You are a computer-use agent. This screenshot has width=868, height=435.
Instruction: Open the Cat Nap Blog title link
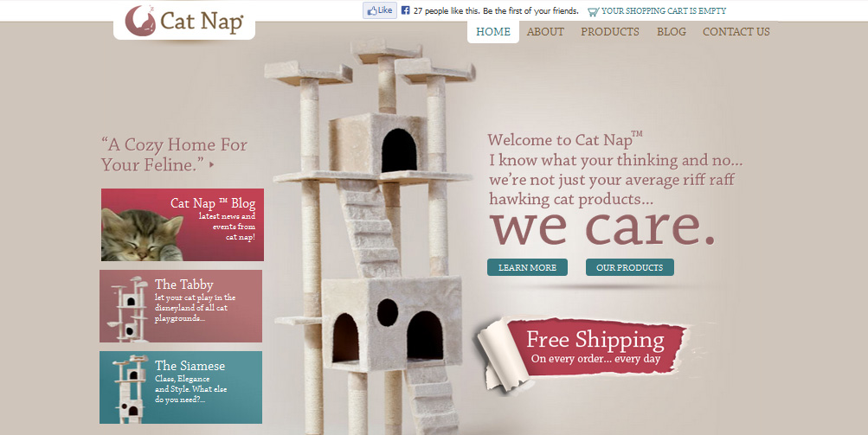[x=213, y=203]
